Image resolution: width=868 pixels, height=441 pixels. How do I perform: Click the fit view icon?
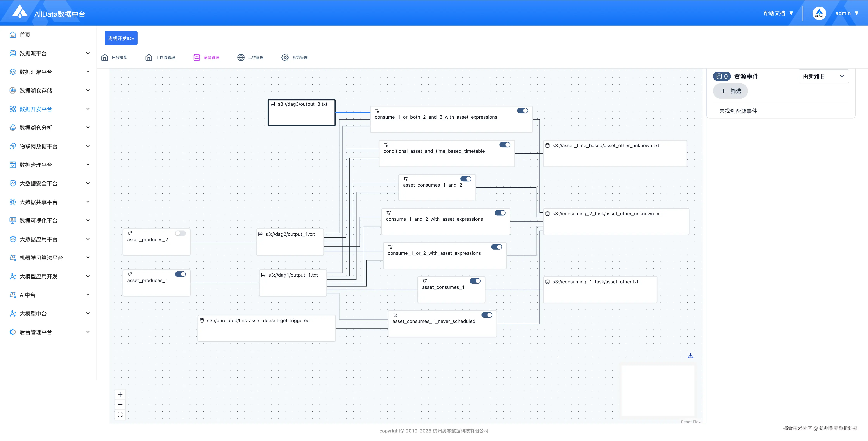[120, 414]
